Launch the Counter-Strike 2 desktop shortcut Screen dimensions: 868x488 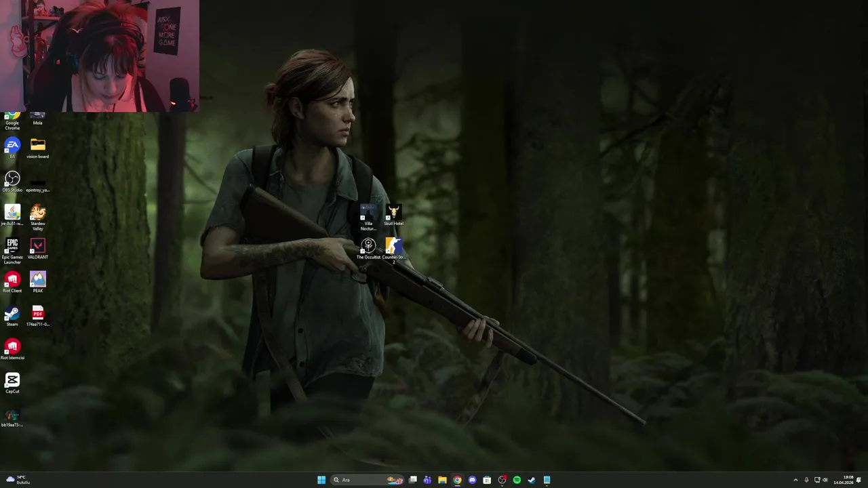click(x=393, y=251)
